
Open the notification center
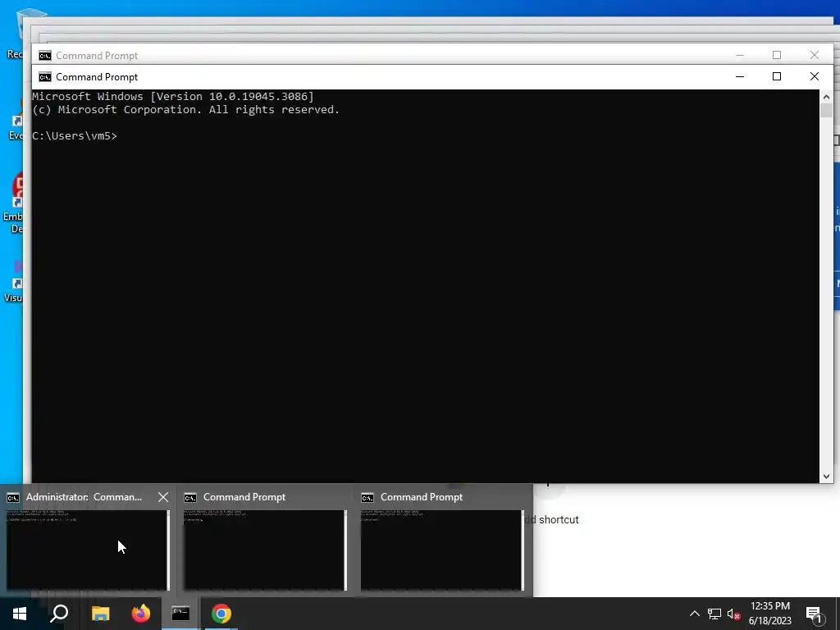tap(815, 614)
